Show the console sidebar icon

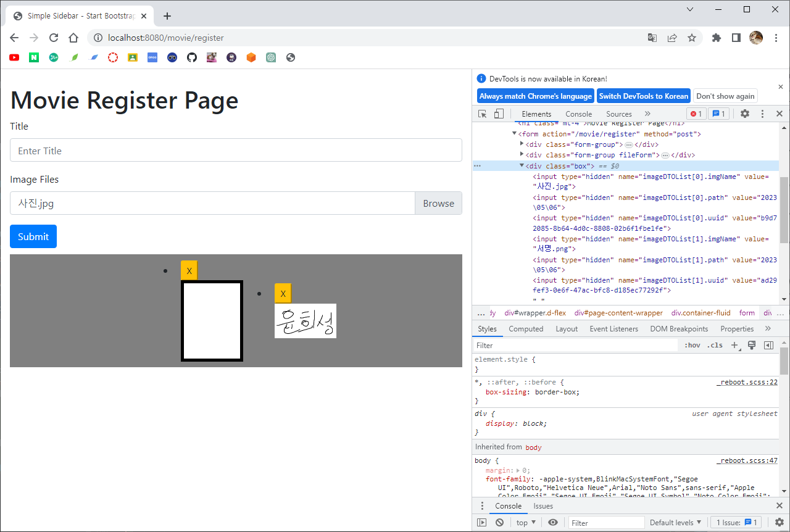pyautogui.click(x=482, y=523)
